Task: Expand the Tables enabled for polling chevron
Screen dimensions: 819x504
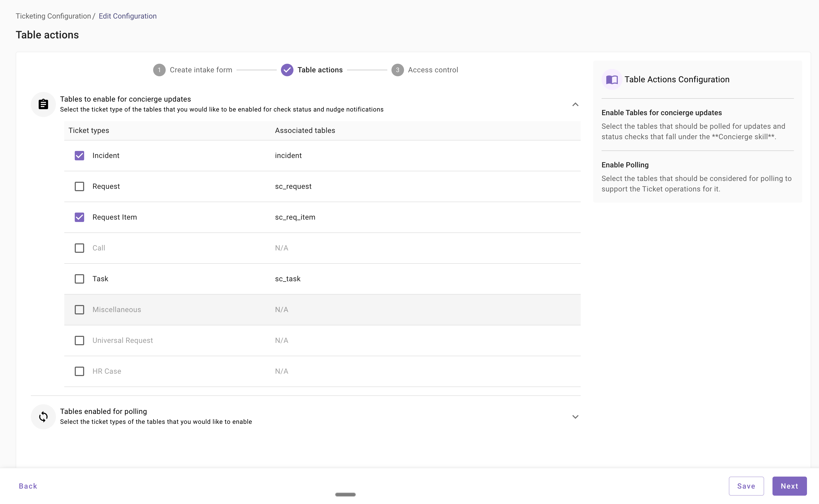Action: click(x=575, y=417)
